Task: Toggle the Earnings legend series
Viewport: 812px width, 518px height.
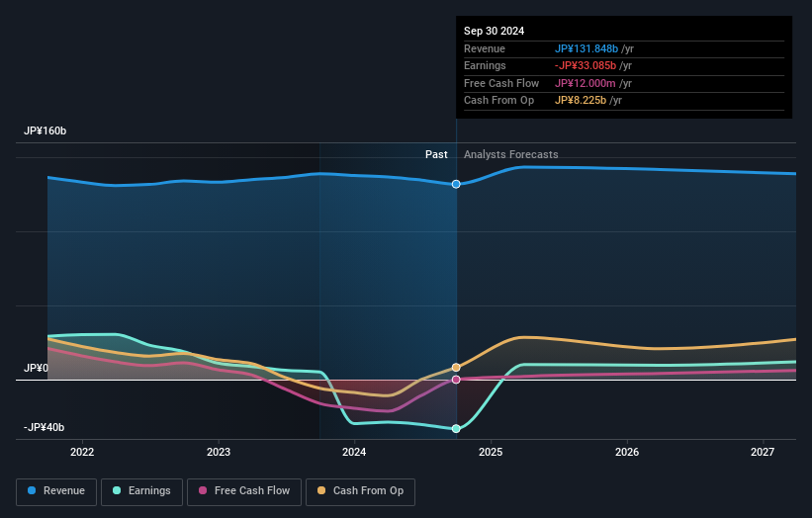Action: coord(141,491)
